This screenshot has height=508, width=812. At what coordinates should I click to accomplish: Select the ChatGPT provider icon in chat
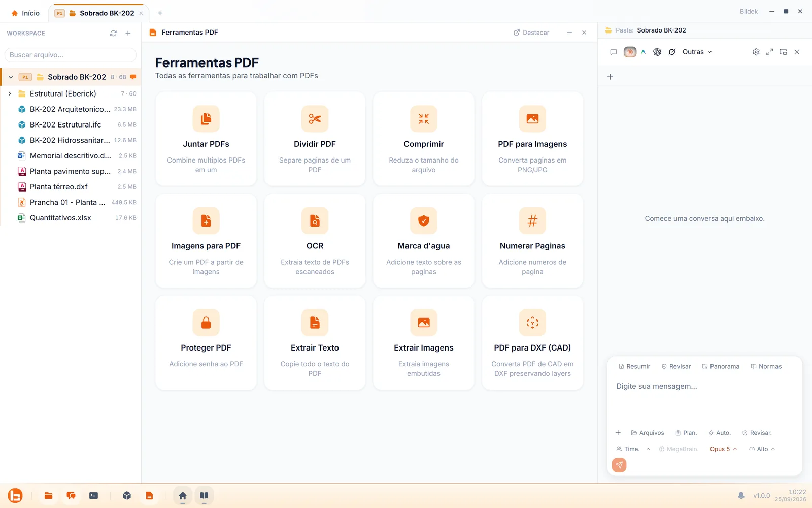[x=657, y=52]
